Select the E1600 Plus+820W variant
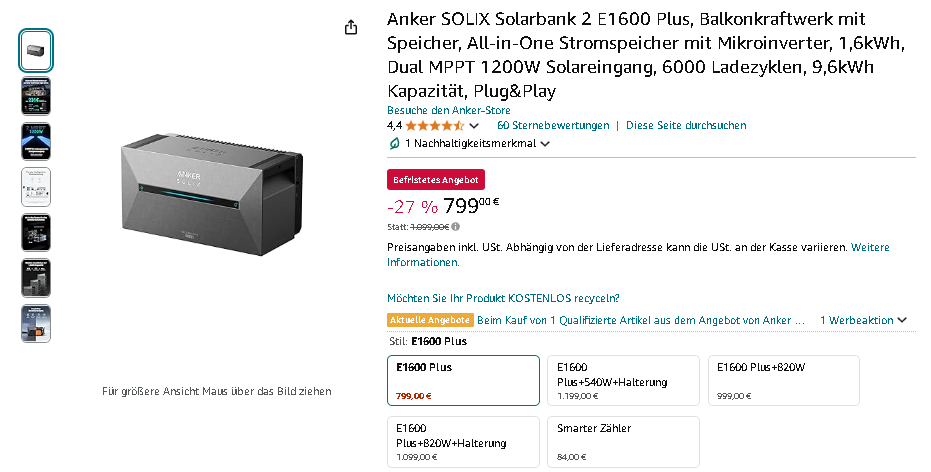 coord(783,381)
